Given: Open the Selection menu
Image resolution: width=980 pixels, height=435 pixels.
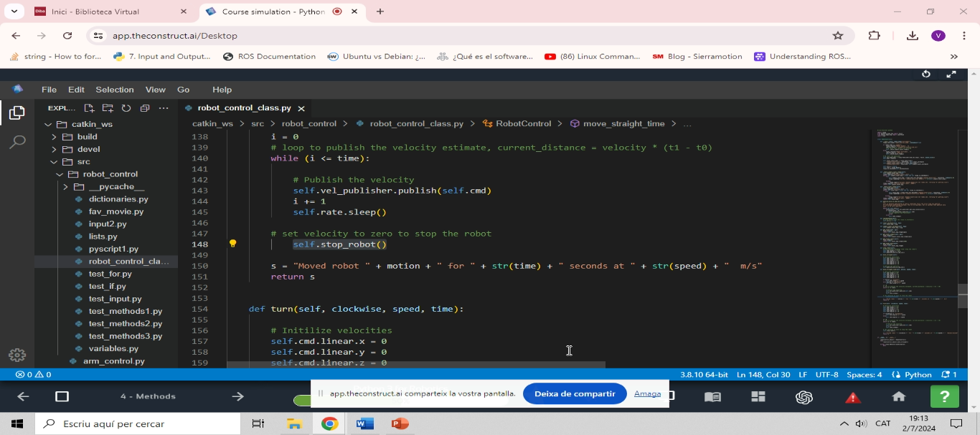Looking at the screenshot, I should (115, 90).
